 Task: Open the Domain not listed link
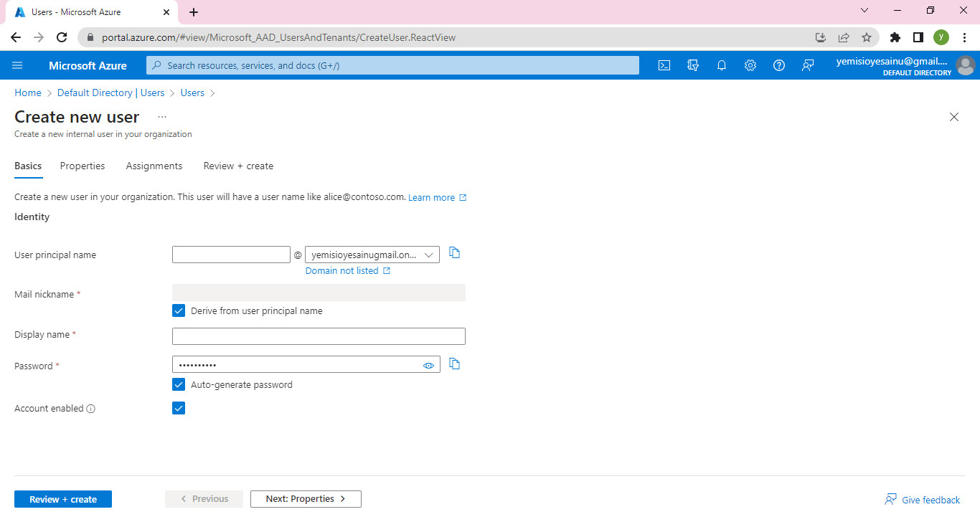pyautogui.click(x=348, y=271)
